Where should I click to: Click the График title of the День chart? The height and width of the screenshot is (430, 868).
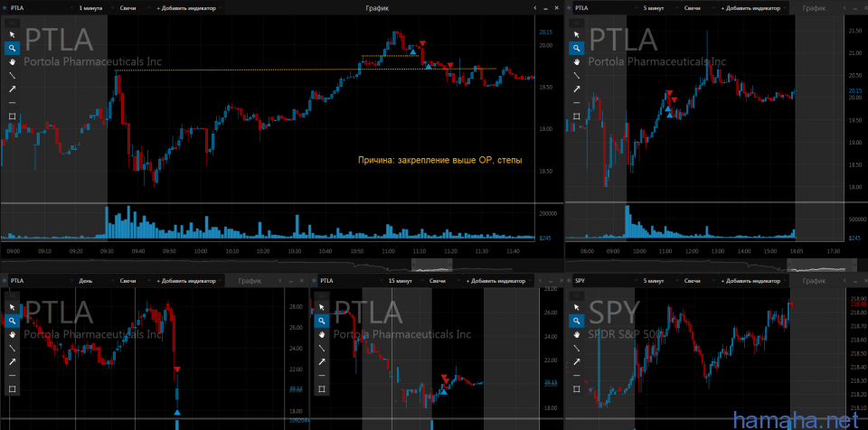[x=250, y=281]
